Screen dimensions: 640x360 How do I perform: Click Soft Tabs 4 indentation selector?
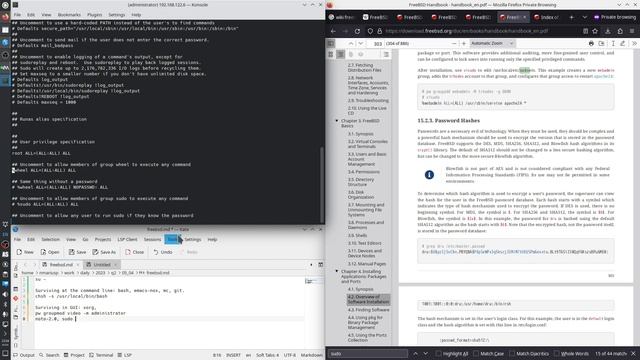point(267,355)
